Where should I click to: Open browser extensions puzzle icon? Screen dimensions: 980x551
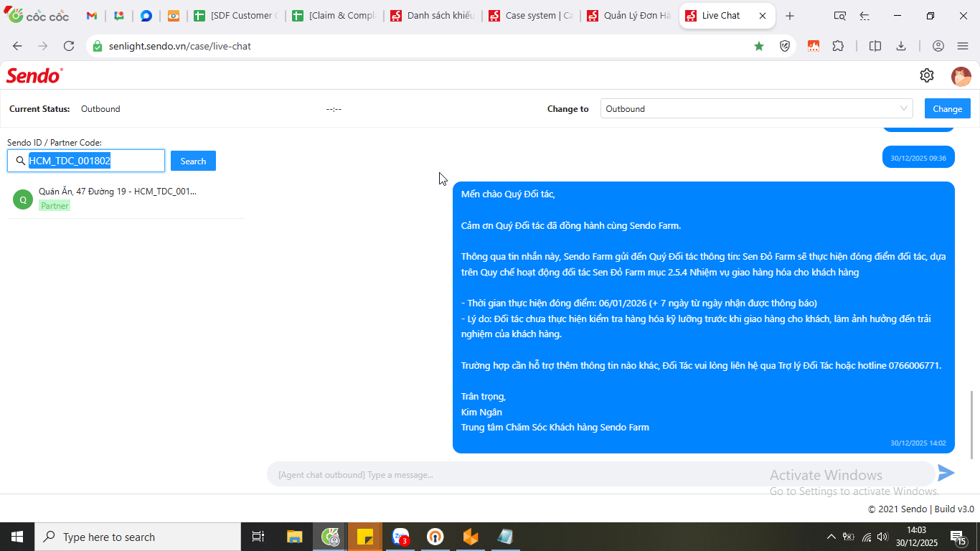pyautogui.click(x=838, y=46)
